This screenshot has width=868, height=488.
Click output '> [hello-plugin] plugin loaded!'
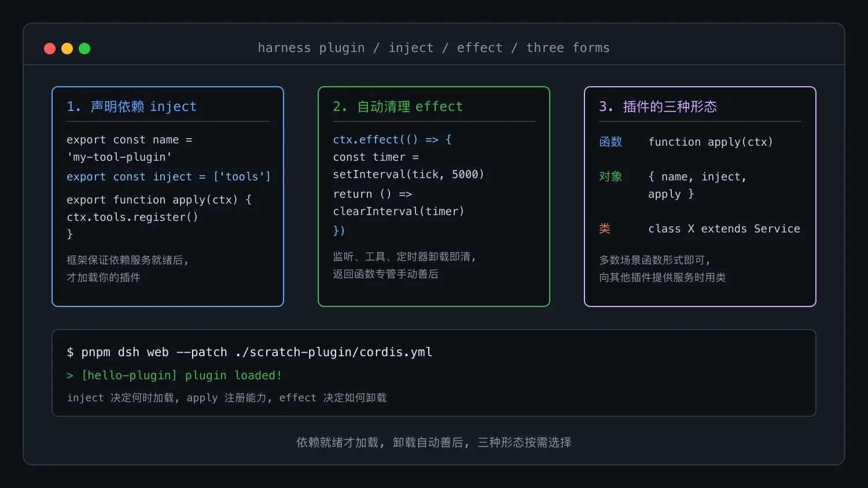click(x=174, y=376)
